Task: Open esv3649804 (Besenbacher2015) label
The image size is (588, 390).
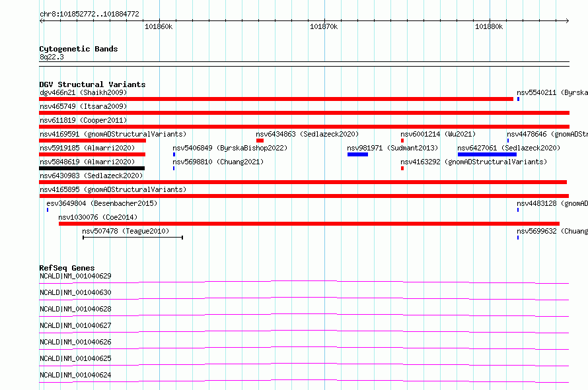Action: [x=102, y=203]
